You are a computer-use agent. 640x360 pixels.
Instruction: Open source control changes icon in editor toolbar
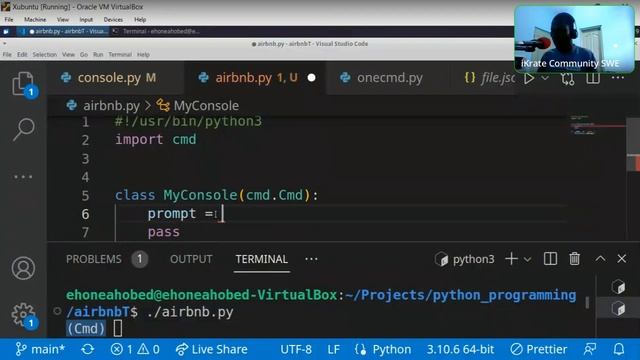[567, 78]
